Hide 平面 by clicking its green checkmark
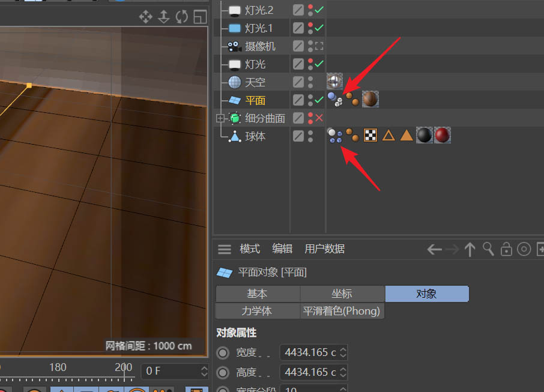 [x=318, y=100]
